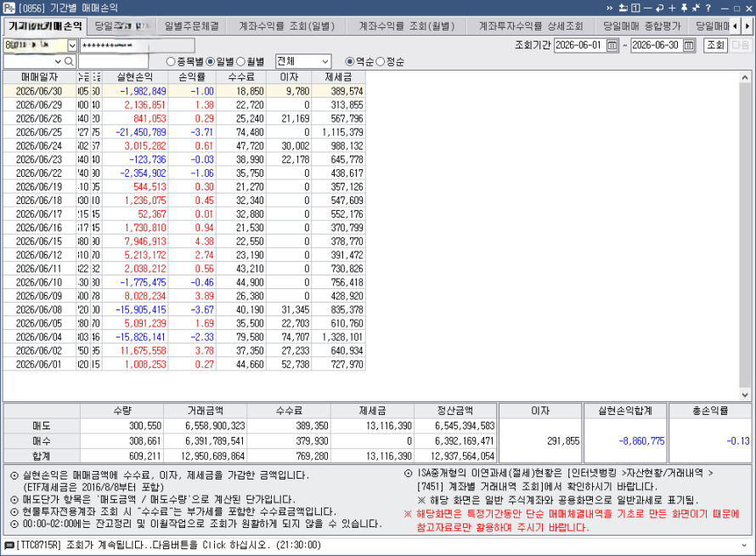Select the 기간별매매손익 tab
756x556 pixels.
point(45,26)
